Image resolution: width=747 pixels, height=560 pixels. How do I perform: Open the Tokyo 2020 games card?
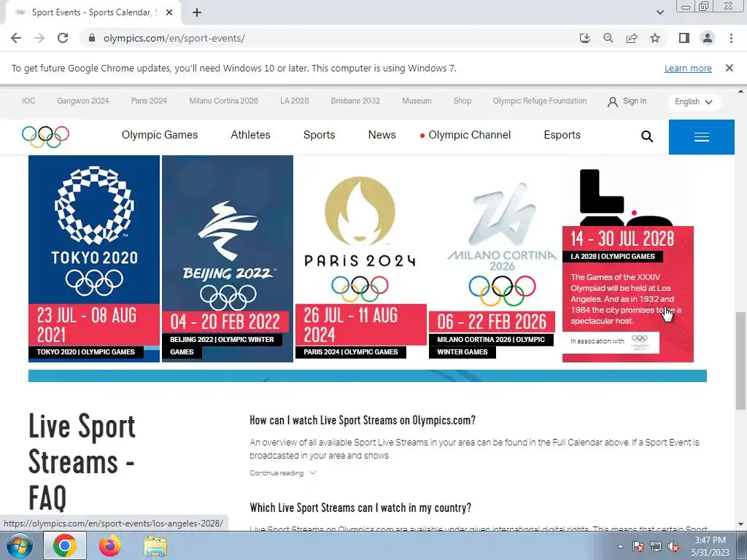click(x=94, y=259)
